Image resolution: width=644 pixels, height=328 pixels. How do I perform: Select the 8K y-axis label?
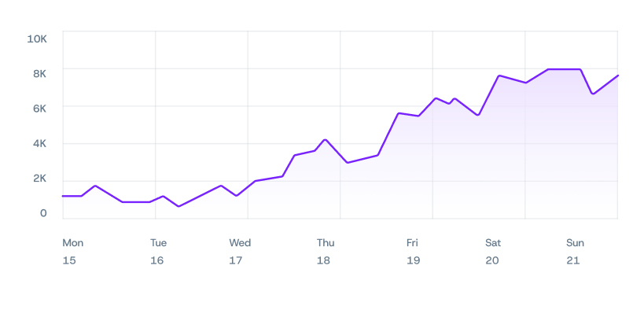(x=39, y=73)
